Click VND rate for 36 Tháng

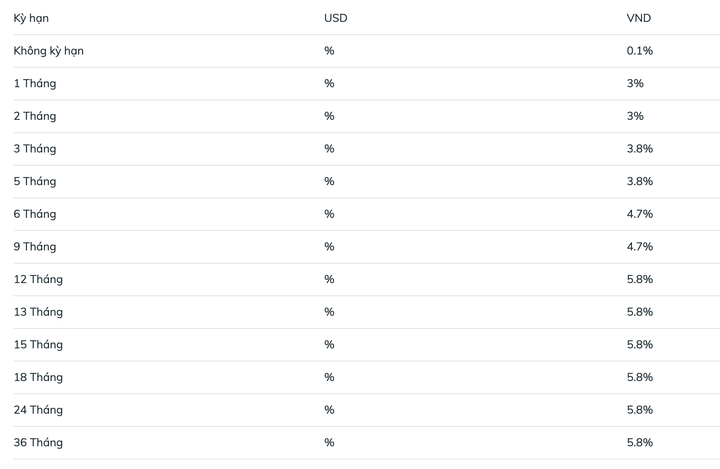640,442
